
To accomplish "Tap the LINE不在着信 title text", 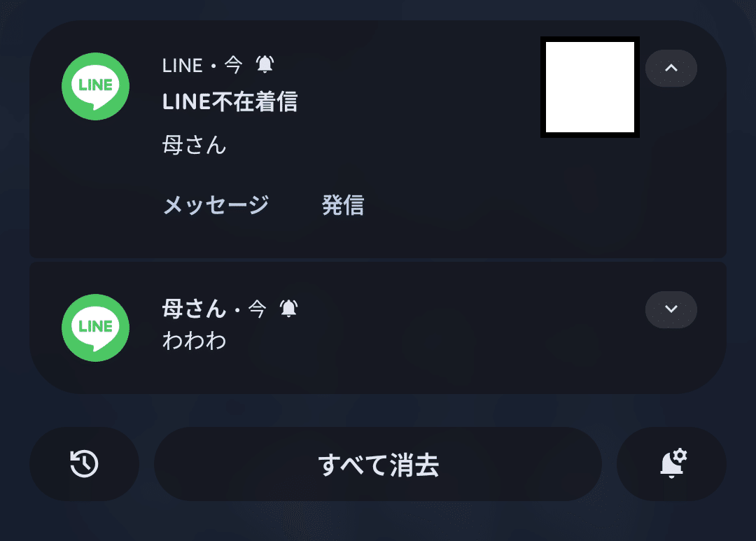I will click(230, 102).
